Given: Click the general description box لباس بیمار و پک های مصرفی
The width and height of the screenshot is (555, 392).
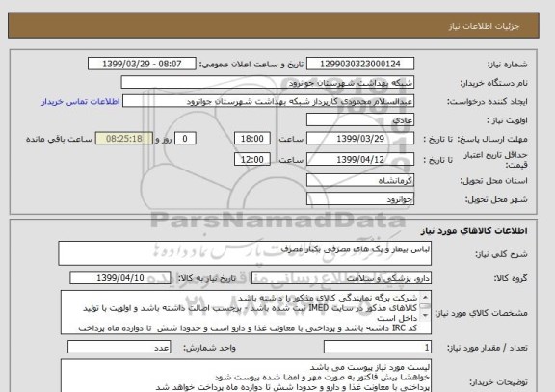Looking at the screenshot, I should [245, 253].
